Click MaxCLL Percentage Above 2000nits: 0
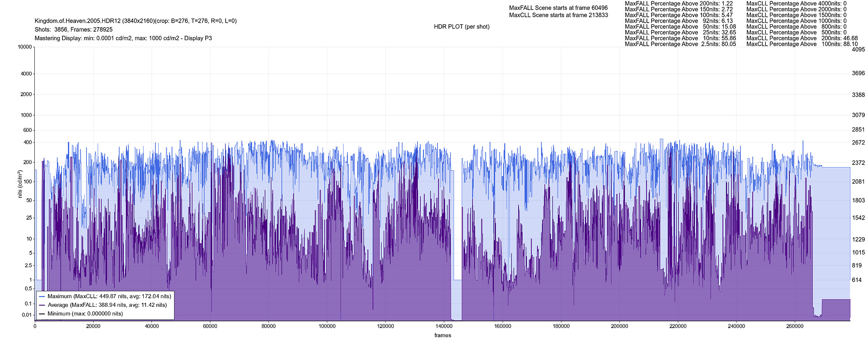This screenshot has height=347, width=868. click(797, 9)
